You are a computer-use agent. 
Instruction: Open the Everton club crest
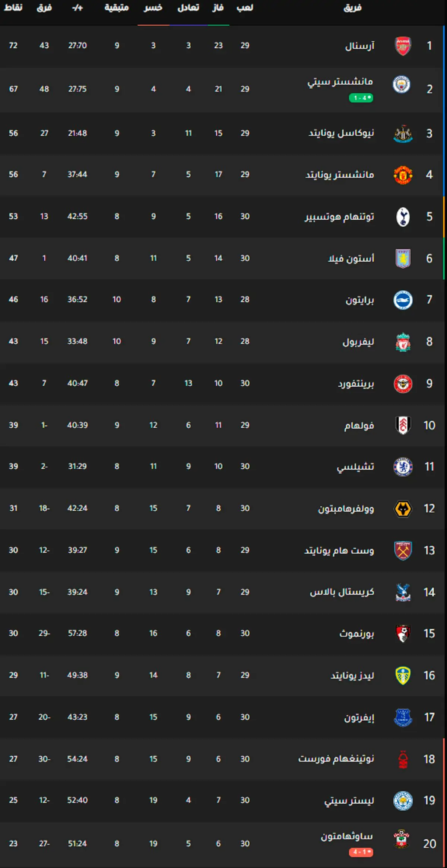[403, 717]
